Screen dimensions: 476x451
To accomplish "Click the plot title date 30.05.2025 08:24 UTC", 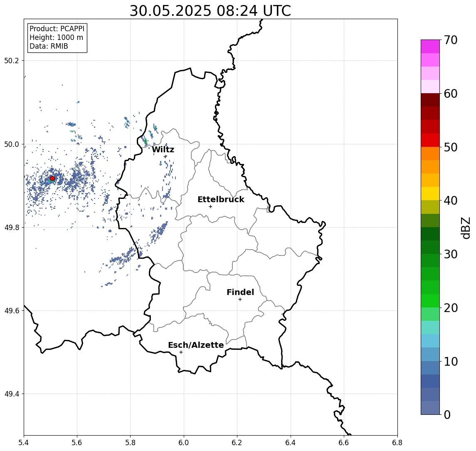I will (x=210, y=11).
